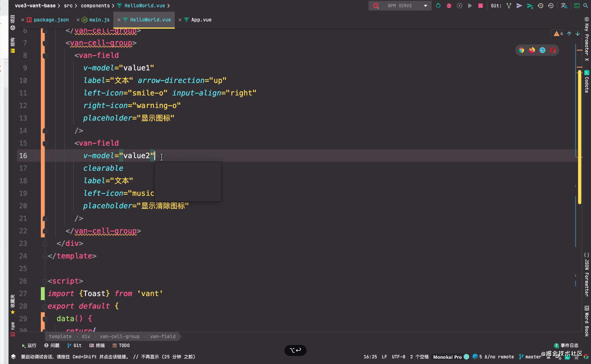
Task: Stop the running process with red square
Action: coord(480,5)
